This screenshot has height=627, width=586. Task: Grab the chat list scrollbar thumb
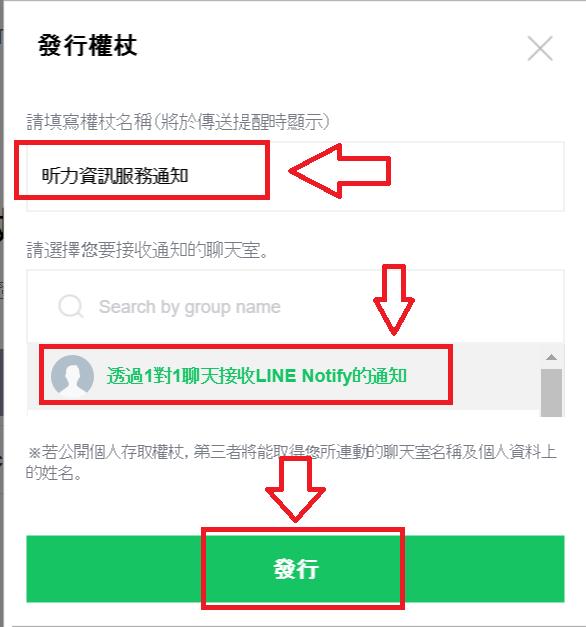click(552, 392)
